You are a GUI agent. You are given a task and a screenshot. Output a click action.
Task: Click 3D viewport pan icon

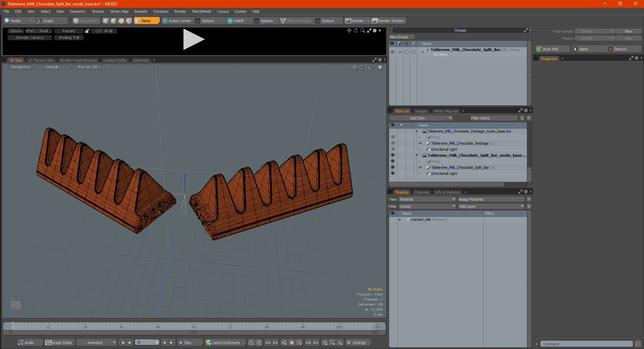pos(355,67)
